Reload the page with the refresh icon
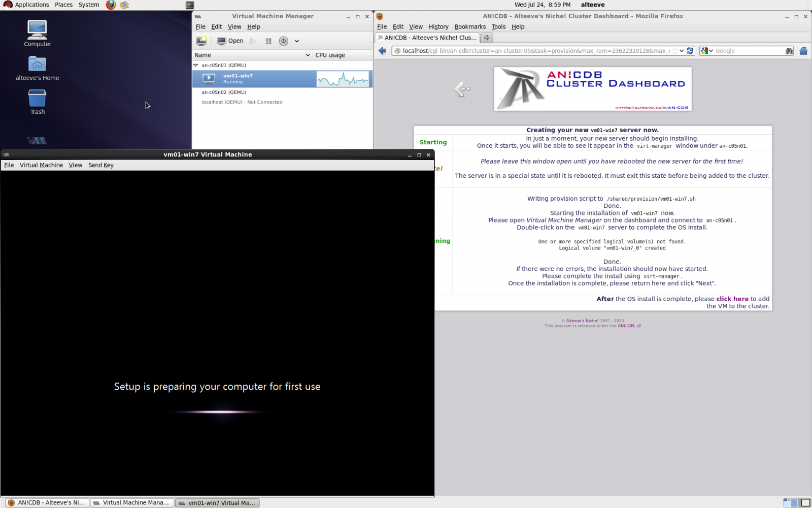This screenshot has width=812, height=508. pos(690,51)
